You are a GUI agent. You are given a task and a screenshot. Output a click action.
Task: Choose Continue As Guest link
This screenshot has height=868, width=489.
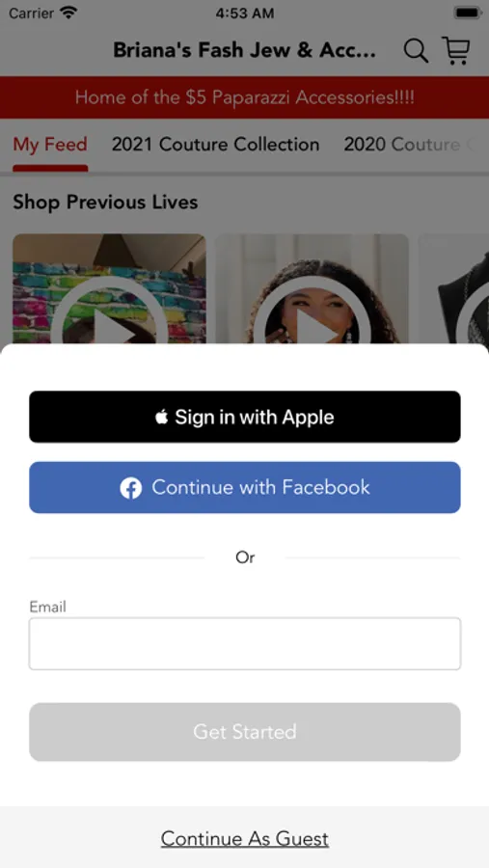click(x=245, y=839)
